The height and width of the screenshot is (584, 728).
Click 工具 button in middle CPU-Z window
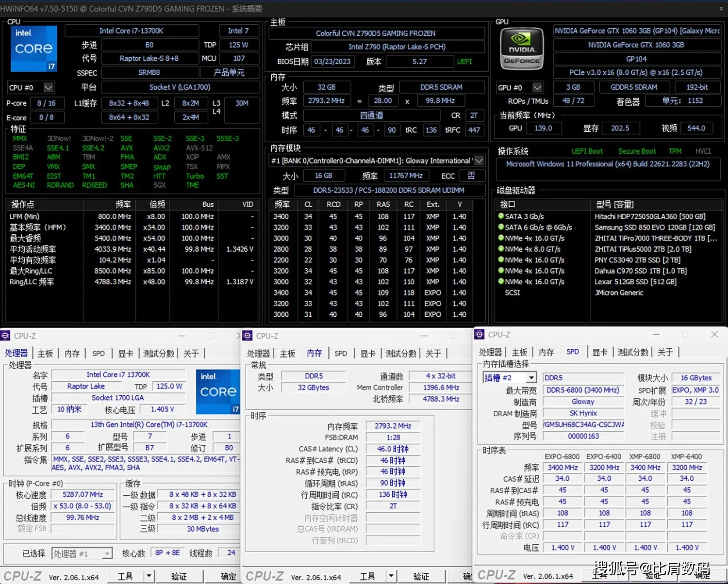click(367, 576)
